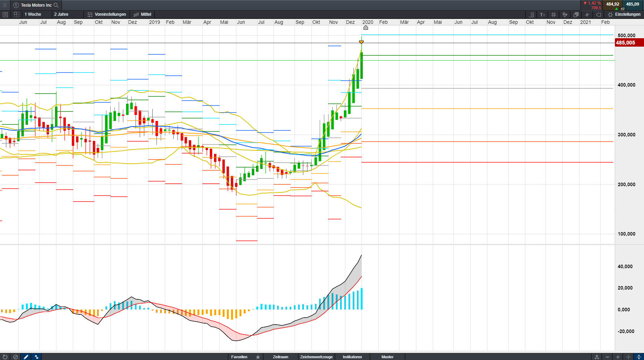Open the 1 Woche interval dropdown
The height and width of the screenshot is (360, 644).
click(37, 14)
